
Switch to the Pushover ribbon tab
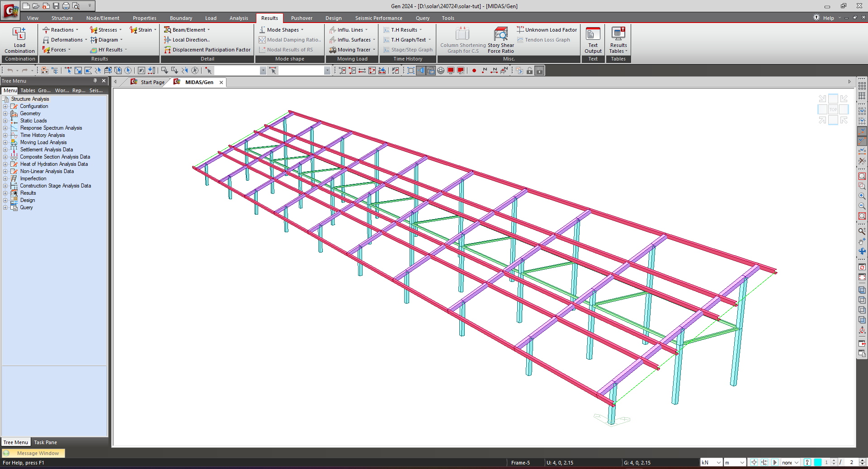tap(302, 18)
